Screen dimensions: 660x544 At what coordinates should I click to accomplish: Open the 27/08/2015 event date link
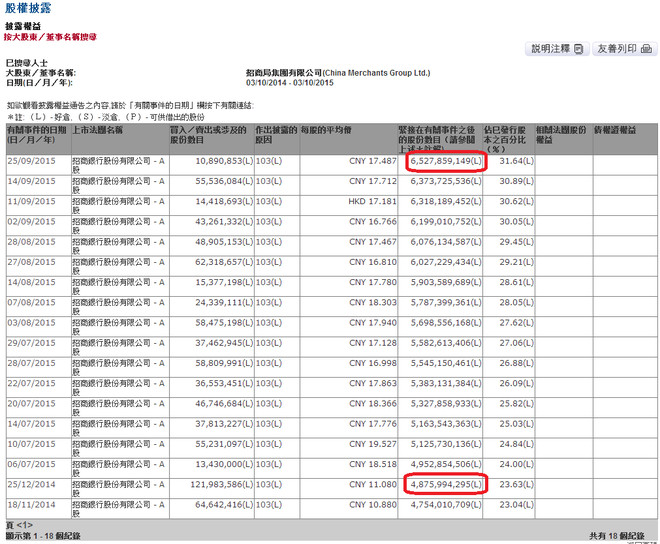[x=31, y=262]
